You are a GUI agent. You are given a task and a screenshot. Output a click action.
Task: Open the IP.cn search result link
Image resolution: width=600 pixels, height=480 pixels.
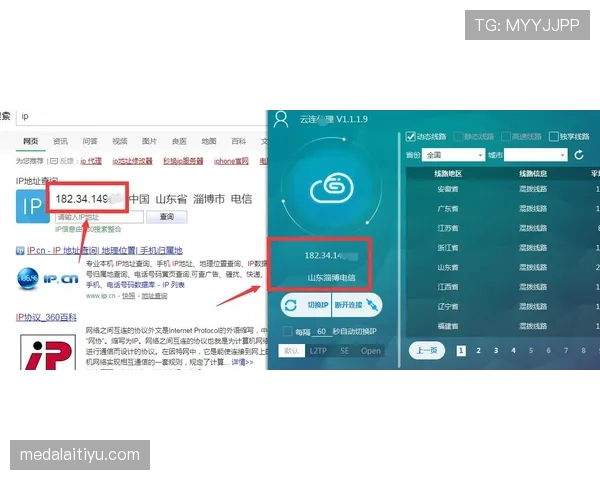coord(104,251)
